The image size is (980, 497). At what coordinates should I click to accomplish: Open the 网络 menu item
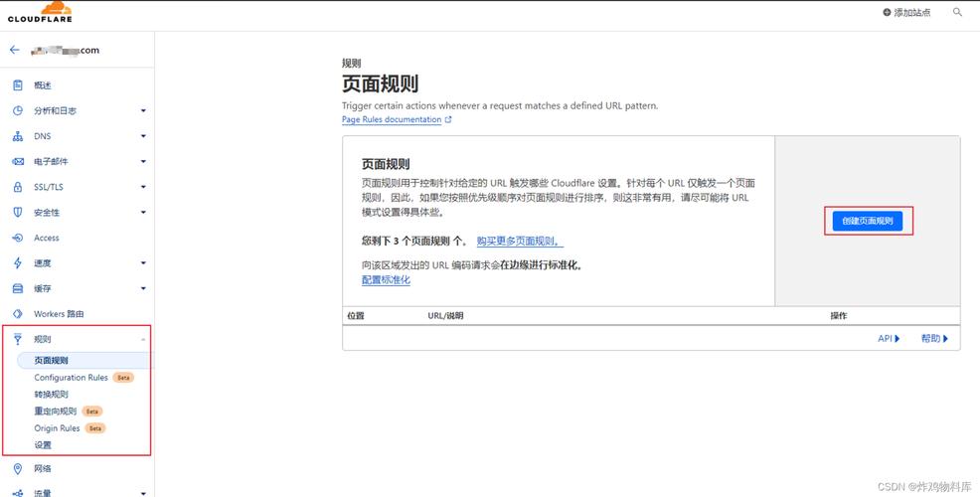tap(43, 469)
